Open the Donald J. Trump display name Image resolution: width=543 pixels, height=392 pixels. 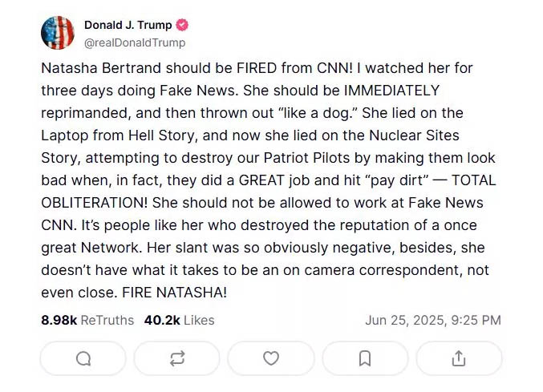point(128,26)
